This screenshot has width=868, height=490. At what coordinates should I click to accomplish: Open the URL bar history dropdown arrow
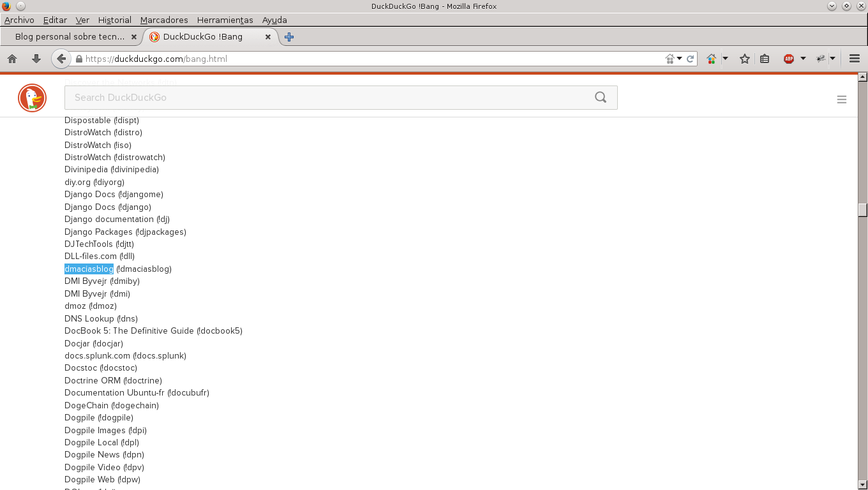click(x=680, y=59)
